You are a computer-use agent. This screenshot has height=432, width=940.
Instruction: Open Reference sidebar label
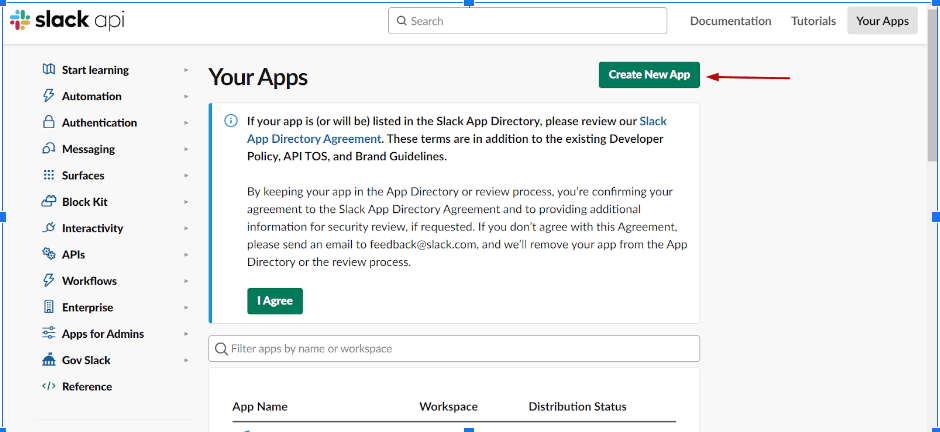[87, 386]
